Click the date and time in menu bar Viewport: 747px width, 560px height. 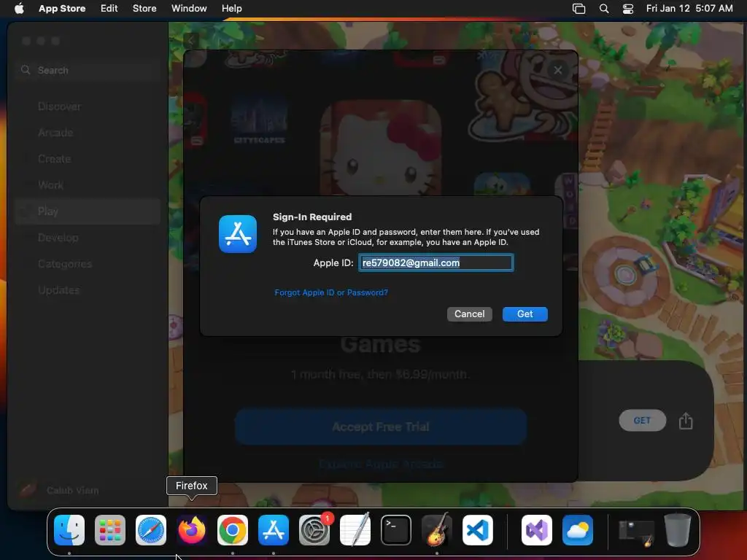[x=689, y=8]
